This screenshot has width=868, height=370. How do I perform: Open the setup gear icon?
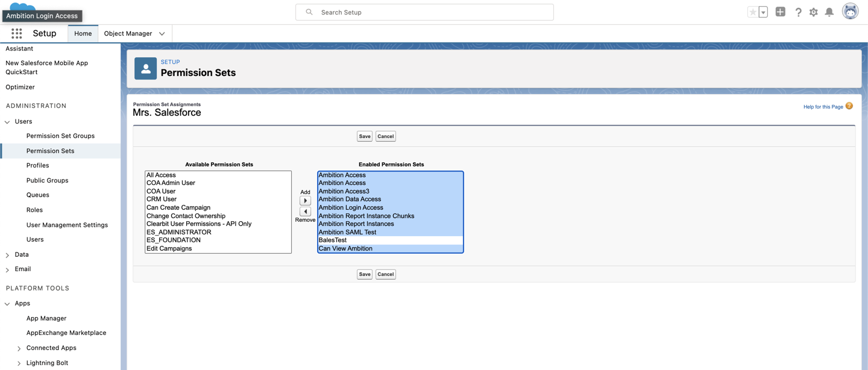814,12
